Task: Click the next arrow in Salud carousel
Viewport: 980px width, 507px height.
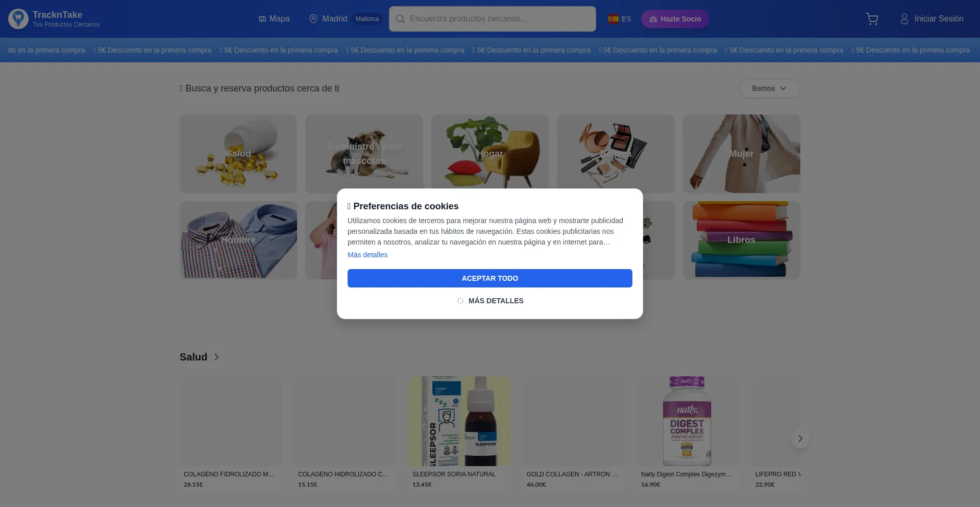Action: tap(800, 439)
